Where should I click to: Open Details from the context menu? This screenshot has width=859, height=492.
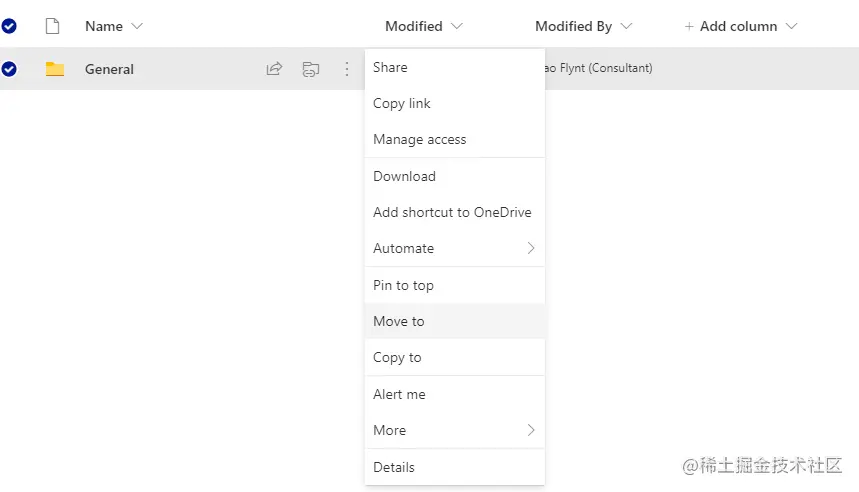tap(394, 467)
